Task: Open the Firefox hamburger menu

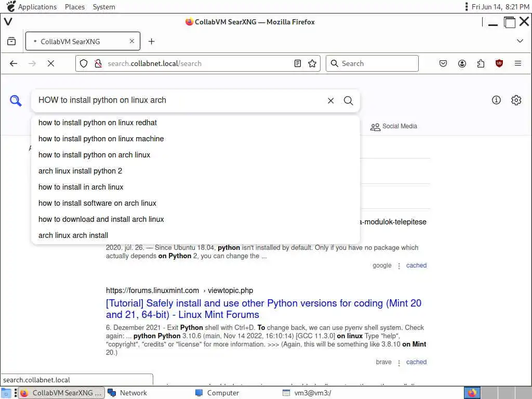Action: [x=518, y=63]
